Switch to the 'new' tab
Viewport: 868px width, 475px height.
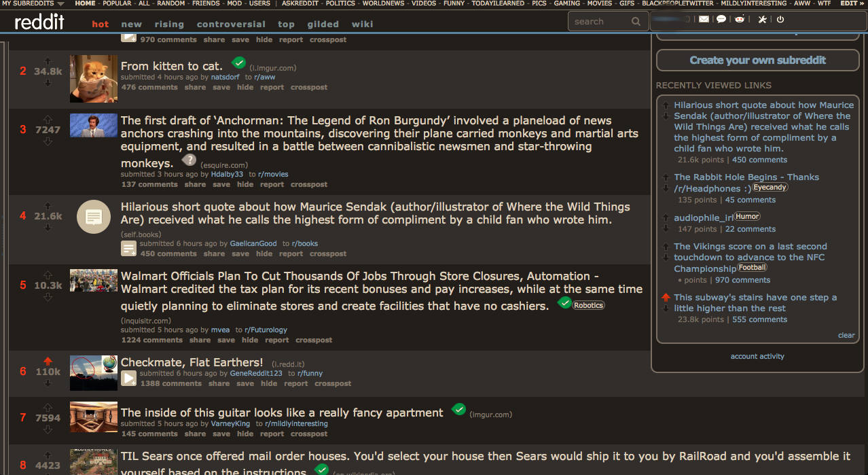pyautogui.click(x=132, y=24)
